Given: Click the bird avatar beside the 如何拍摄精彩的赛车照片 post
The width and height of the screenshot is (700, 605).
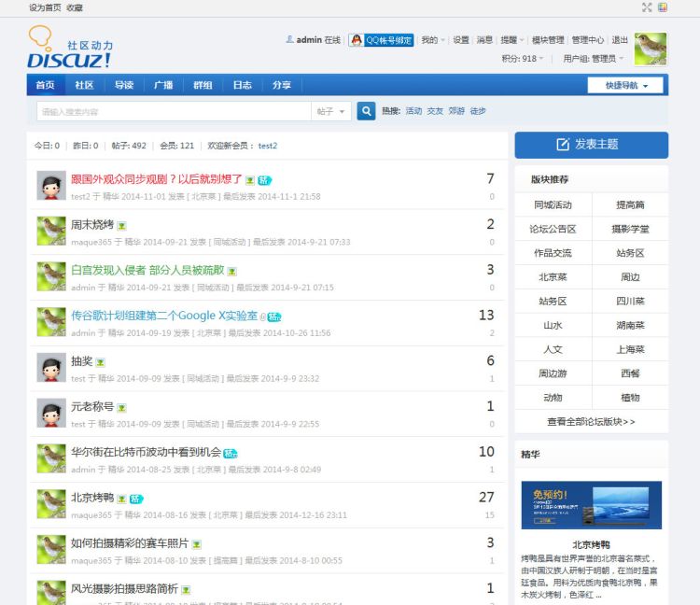Looking at the screenshot, I should click(51, 550).
